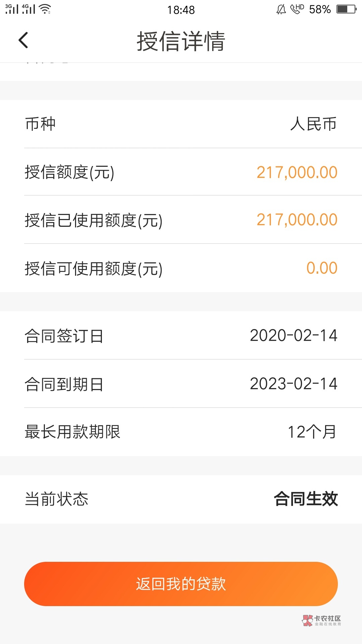
Task: Tap the 授信详情 page title
Action: 181,41
